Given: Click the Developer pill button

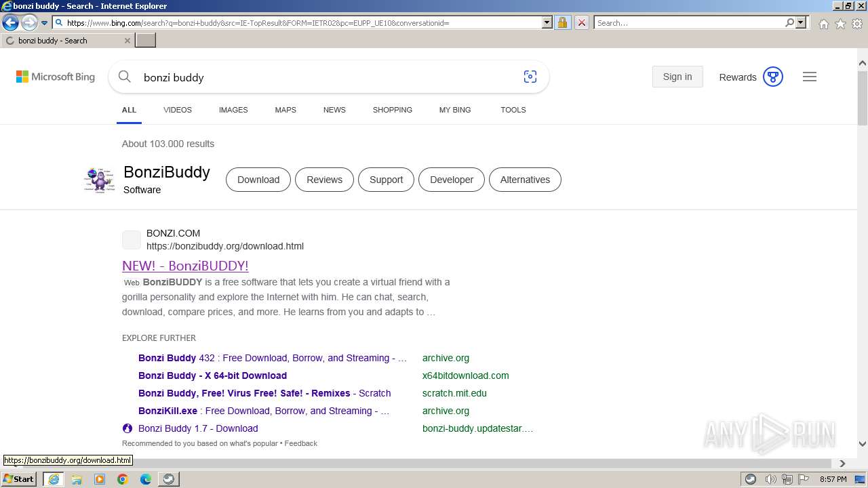Looking at the screenshot, I should [452, 180].
